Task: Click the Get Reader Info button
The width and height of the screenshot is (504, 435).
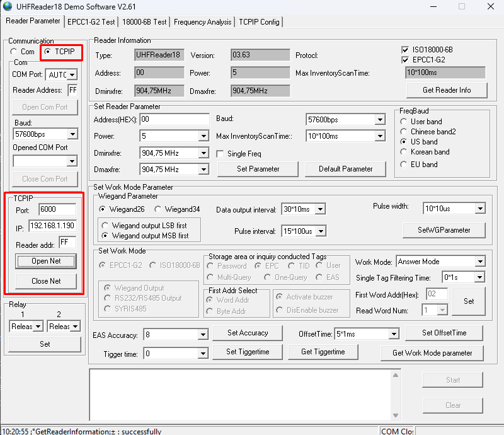Action: (446, 90)
